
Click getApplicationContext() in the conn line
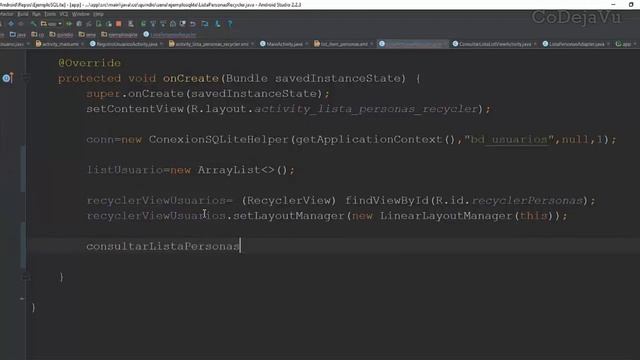(375, 139)
